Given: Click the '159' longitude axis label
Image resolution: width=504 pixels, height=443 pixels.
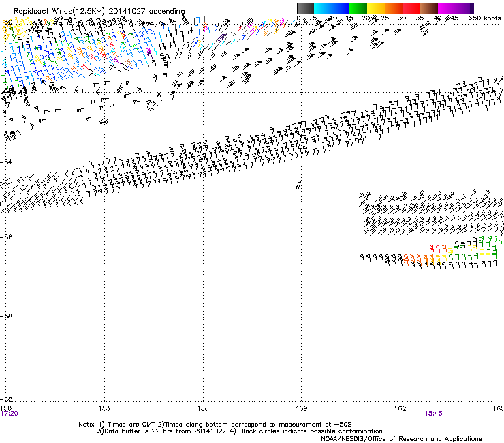Looking at the screenshot, I should pos(301,408).
